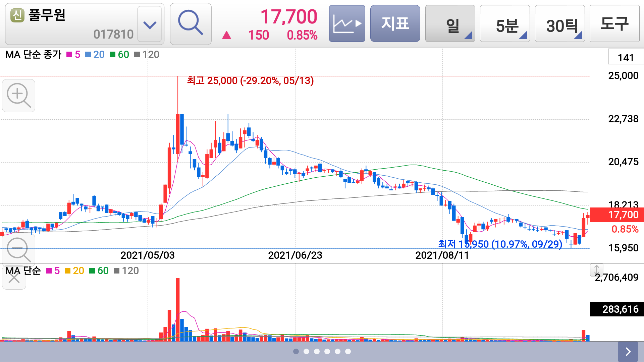
Task: Select the last page indicator dot
Action: pyautogui.click(x=348, y=351)
